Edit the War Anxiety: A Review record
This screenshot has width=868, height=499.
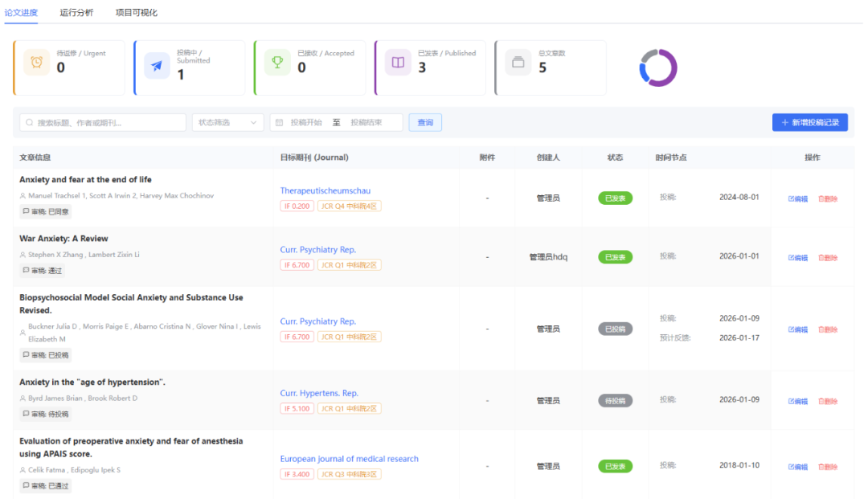tap(798, 258)
